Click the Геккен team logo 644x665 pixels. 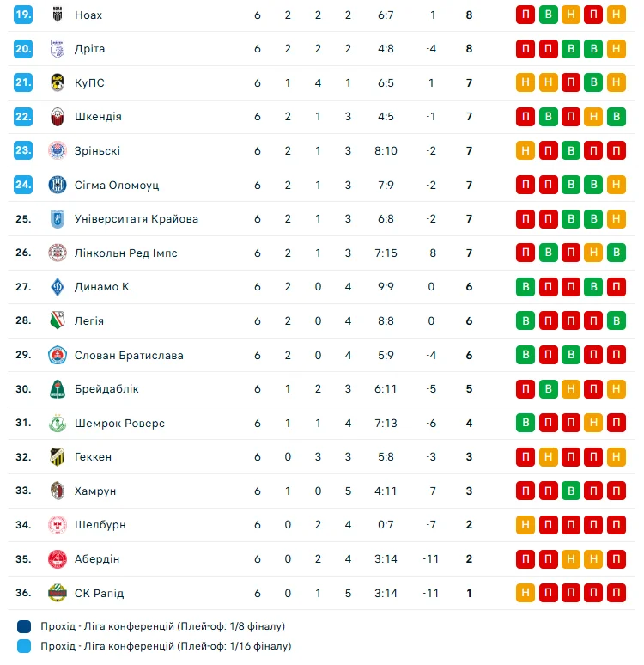pyautogui.click(x=58, y=457)
